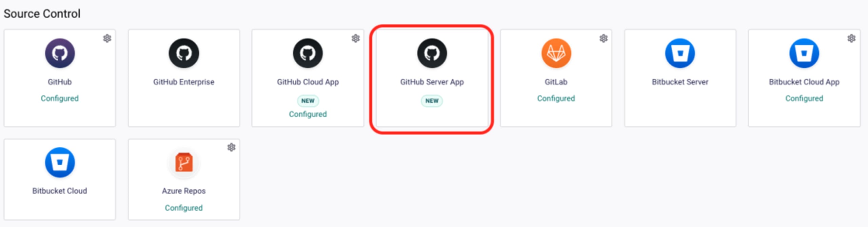
Task: Choose the GitHub Cloud App logo
Action: [308, 53]
